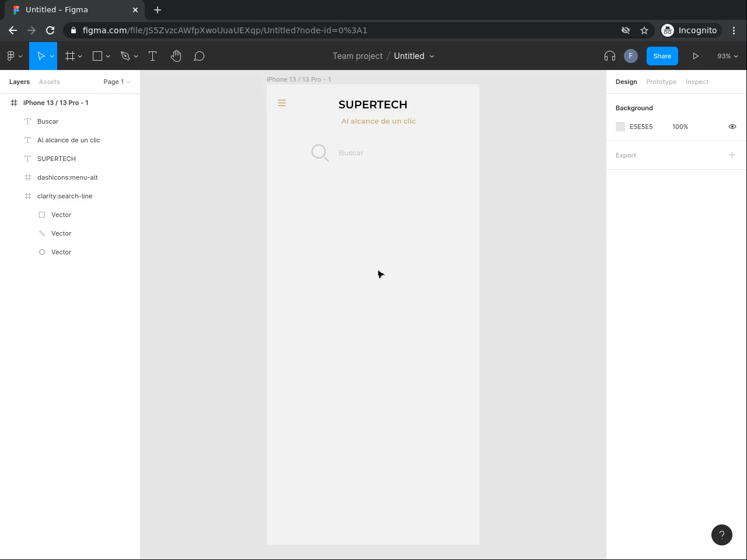Click the background color swatch E5E5E5
This screenshot has height=560, width=747.
[620, 127]
